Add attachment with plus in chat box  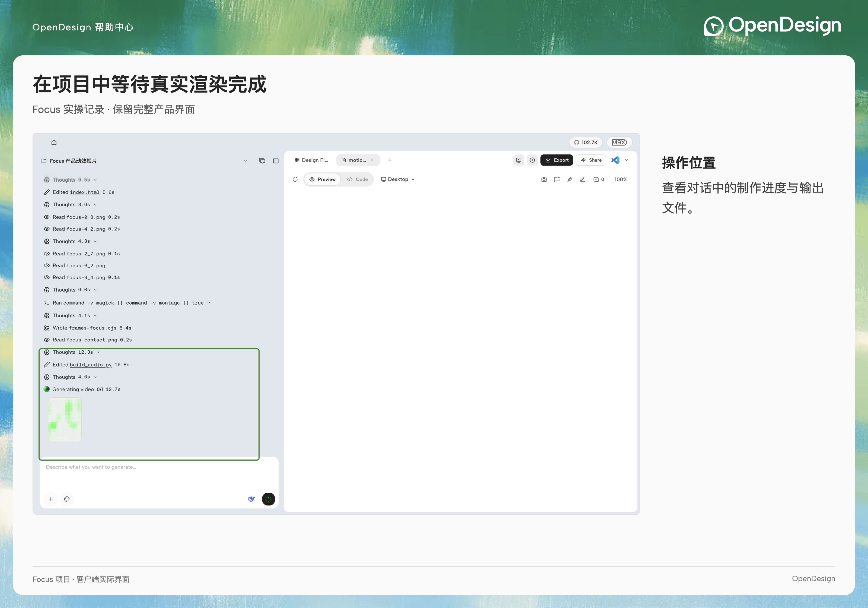[x=51, y=499]
